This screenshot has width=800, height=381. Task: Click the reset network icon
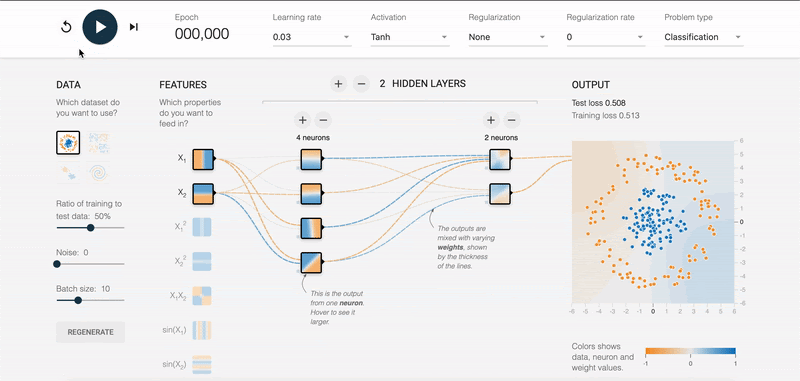[66, 27]
